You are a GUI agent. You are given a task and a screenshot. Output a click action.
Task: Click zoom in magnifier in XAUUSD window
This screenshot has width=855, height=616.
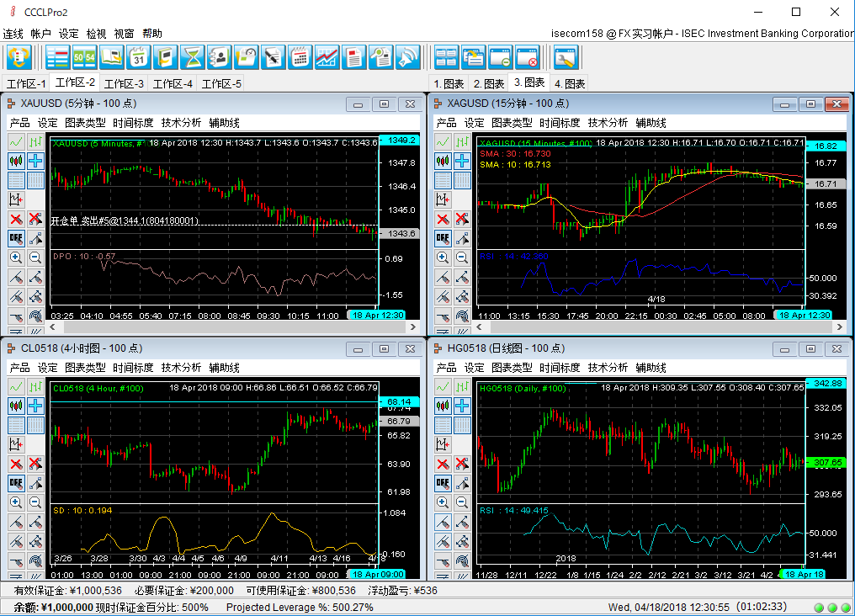click(x=16, y=258)
